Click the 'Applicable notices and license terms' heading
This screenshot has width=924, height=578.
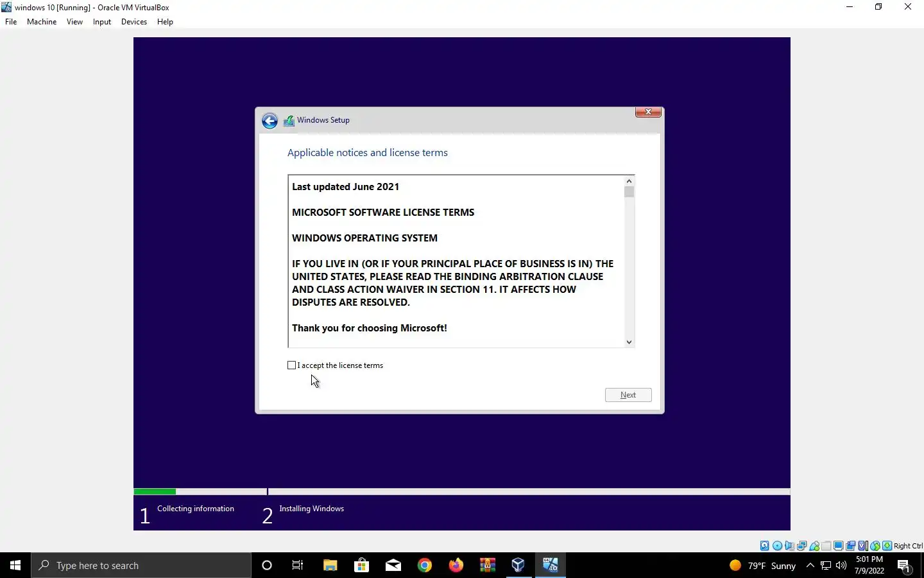[368, 153]
